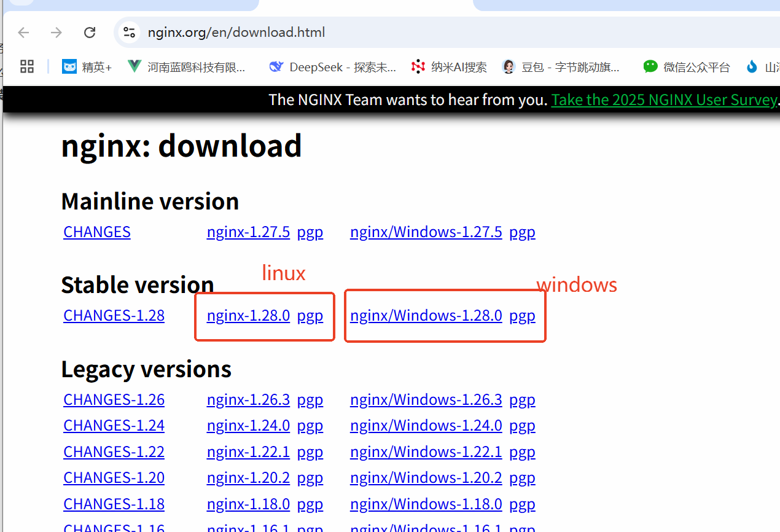Open CHANGES-1.24 link
The height and width of the screenshot is (532, 780).
click(x=114, y=426)
